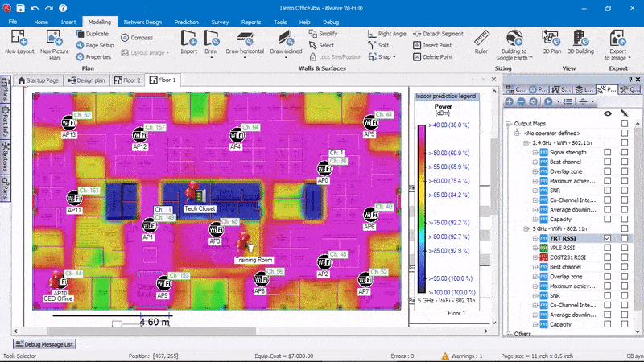
Task: Click the Right Angle tool
Action: (x=387, y=34)
